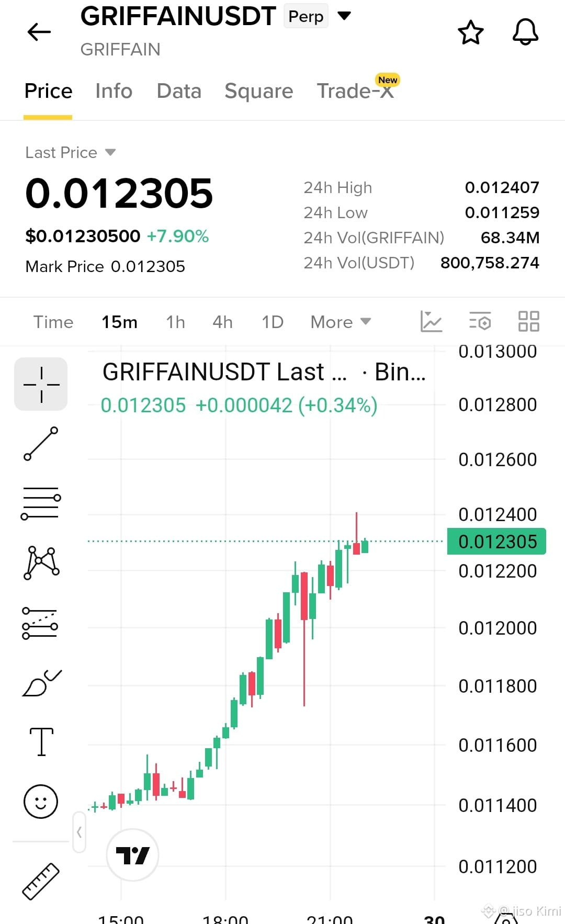Screen dimensions: 565x924
Task: Select the horizontal lines Fibonacci tool
Action: pos(41,503)
